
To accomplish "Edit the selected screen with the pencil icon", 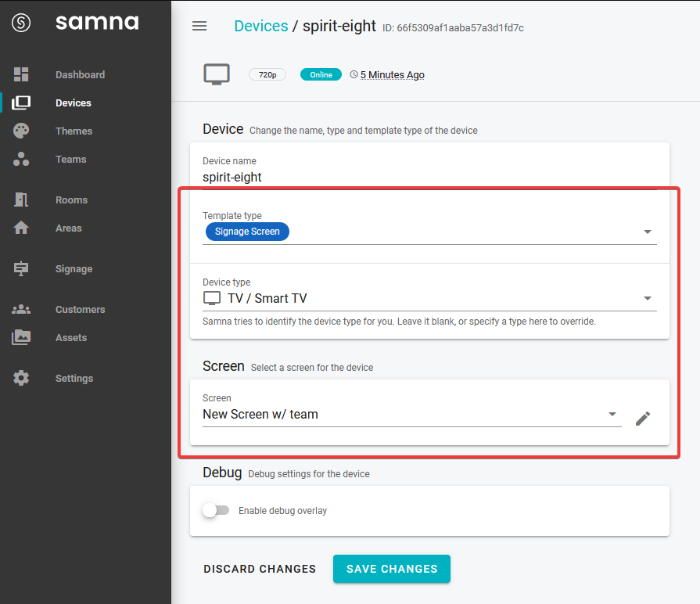I will coord(643,419).
